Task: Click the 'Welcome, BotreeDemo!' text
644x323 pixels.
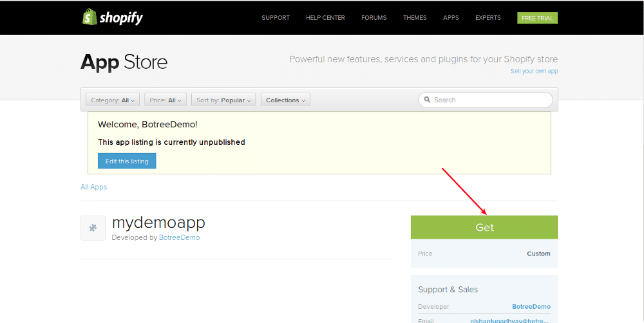Action: tap(147, 124)
